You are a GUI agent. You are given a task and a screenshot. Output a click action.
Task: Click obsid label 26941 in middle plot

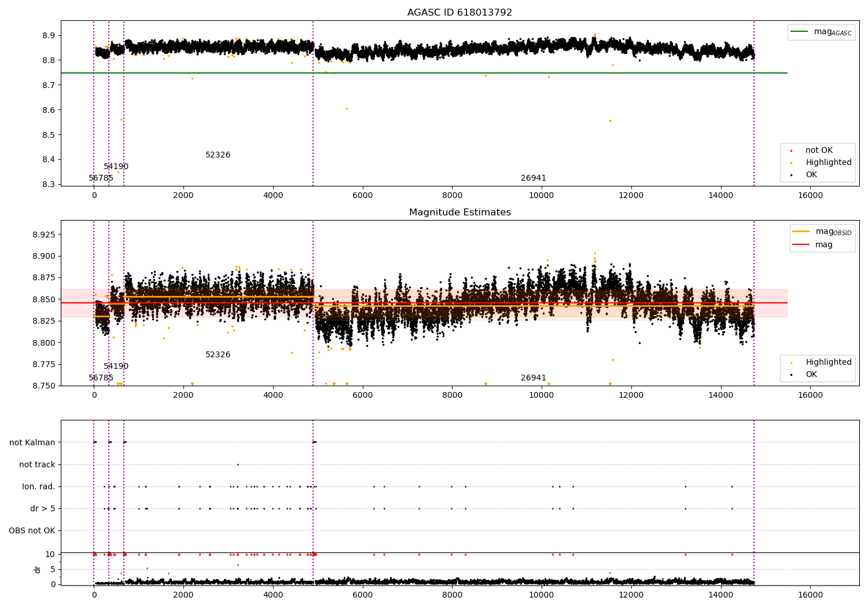(x=533, y=378)
